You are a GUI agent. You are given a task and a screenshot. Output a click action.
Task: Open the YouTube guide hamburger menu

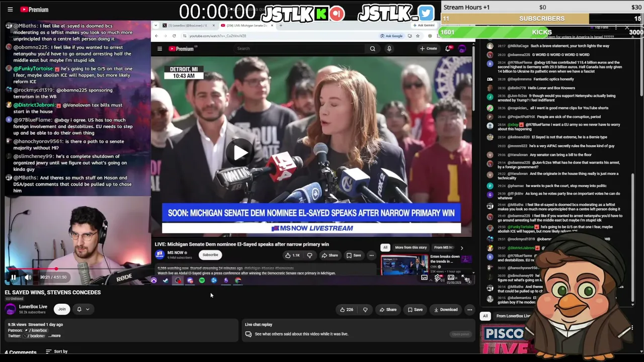pyautogui.click(x=10, y=9)
